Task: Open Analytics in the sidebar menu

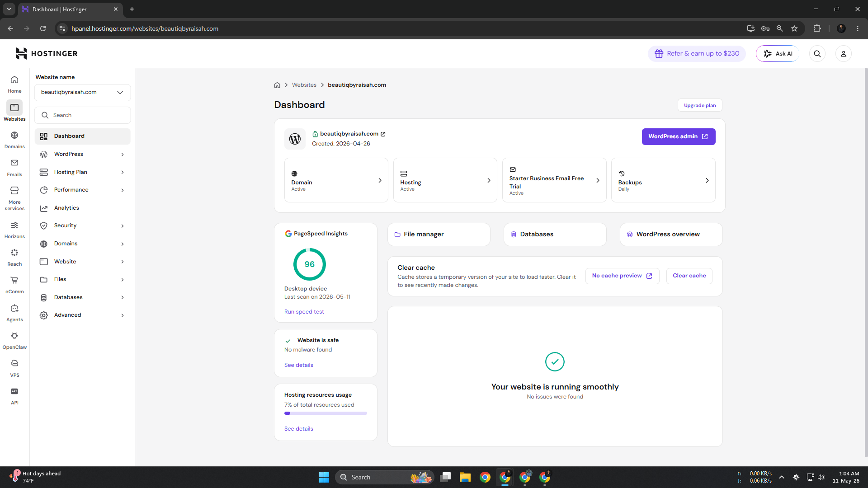Action: coord(83,208)
